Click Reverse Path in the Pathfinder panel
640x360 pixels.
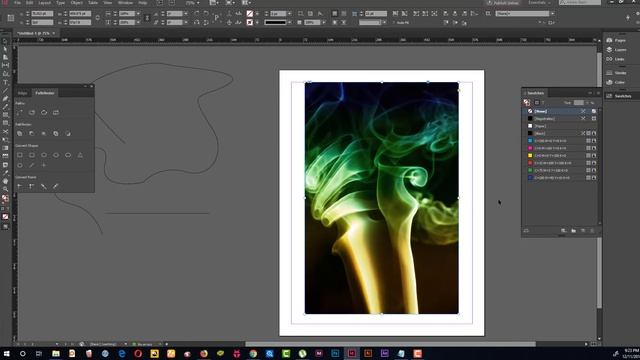click(x=56, y=112)
